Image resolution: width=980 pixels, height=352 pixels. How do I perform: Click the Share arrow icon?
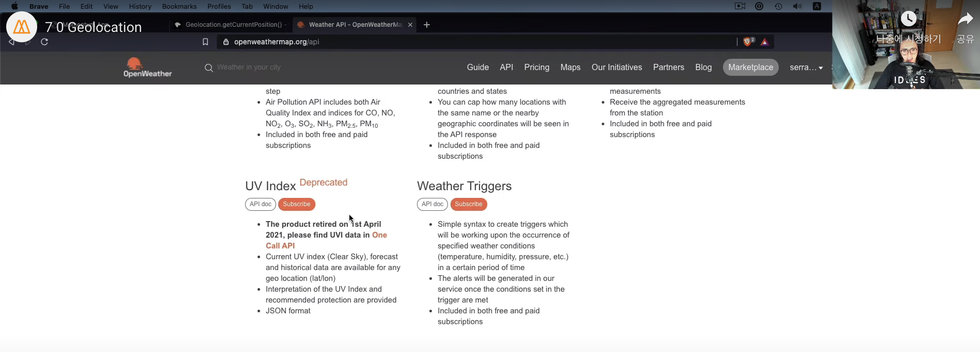[x=965, y=19]
